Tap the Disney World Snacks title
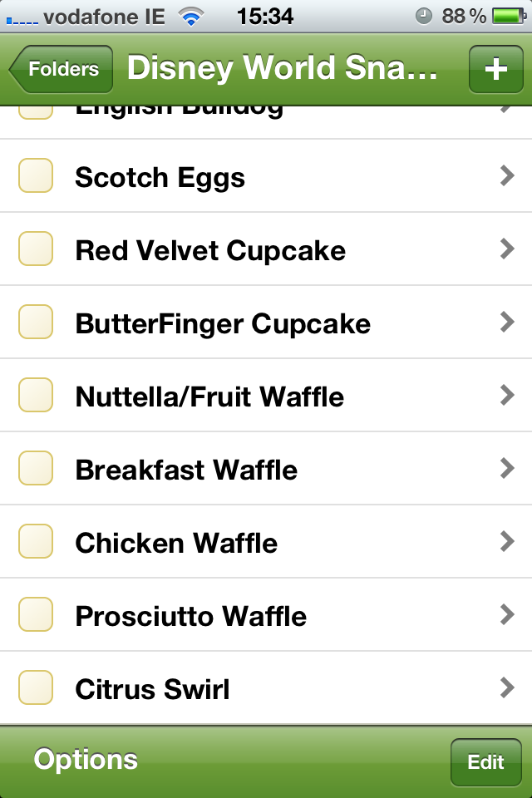This screenshot has height=798, width=532. pos(282,69)
